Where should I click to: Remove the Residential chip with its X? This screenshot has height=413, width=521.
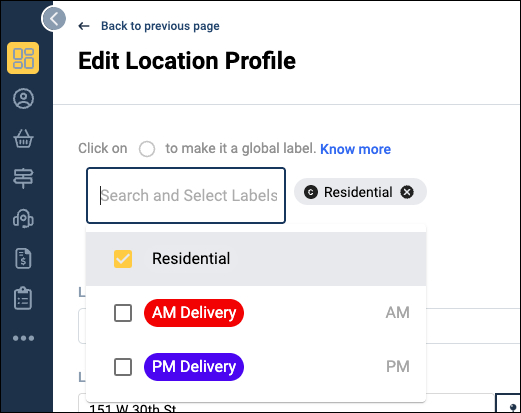pos(407,192)
